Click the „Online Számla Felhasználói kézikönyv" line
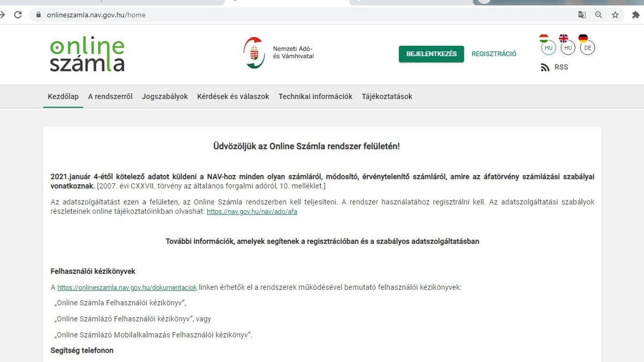The height and width of the screenshot is (362, 644). (120, 303)
